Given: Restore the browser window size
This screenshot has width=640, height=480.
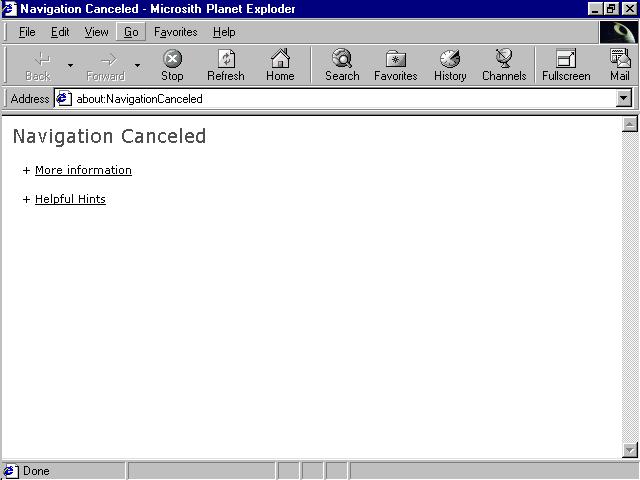Looking at the screenshot, I should tap(611, 9).
